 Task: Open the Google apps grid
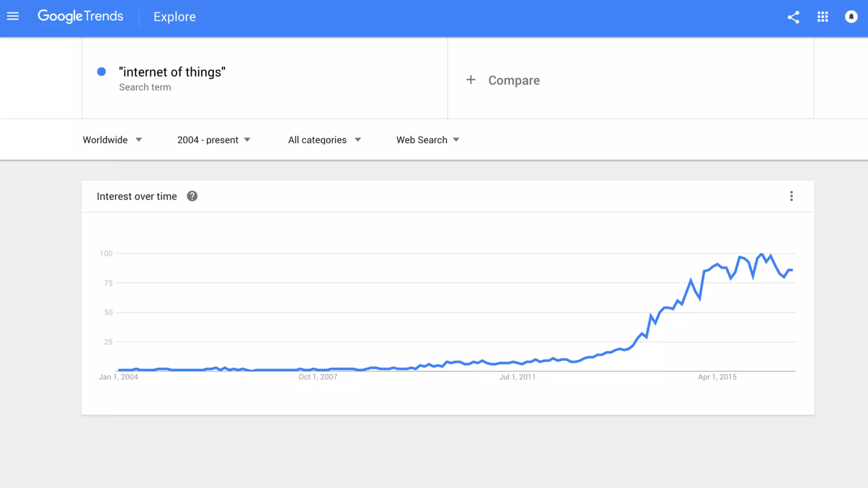tap(823, 17)
